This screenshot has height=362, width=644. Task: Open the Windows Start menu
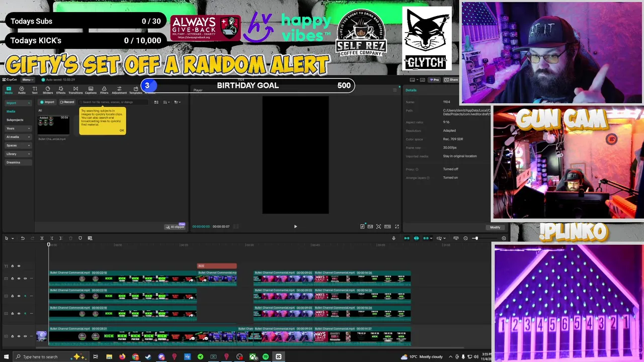click(6, 357)
